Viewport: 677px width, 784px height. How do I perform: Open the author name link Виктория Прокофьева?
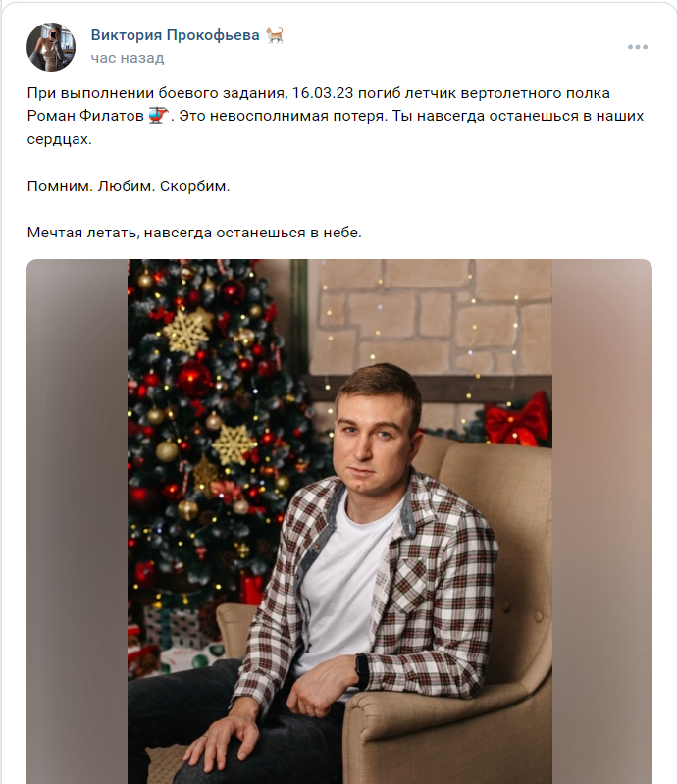click(175, 35)
